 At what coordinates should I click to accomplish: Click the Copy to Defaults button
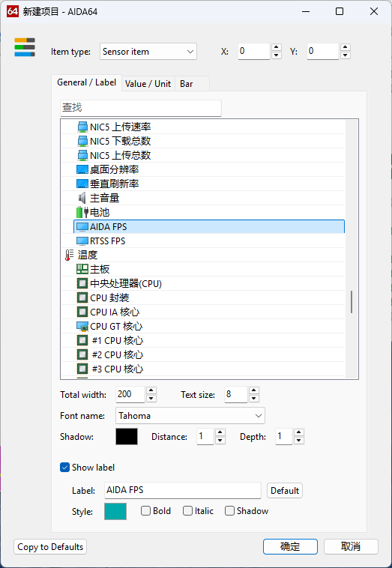[x=50, y=546]
